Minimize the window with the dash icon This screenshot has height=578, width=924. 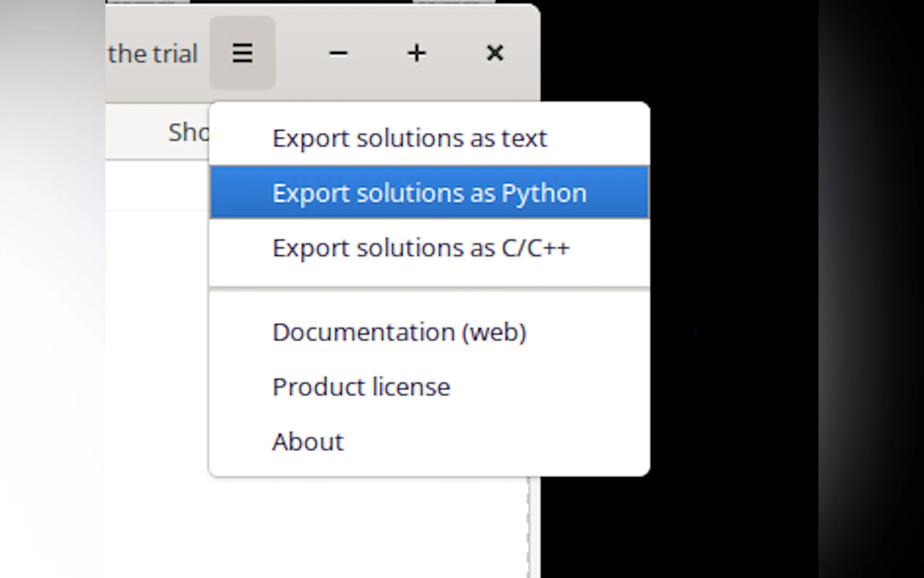pyautogui.click(x=338, y=53)
